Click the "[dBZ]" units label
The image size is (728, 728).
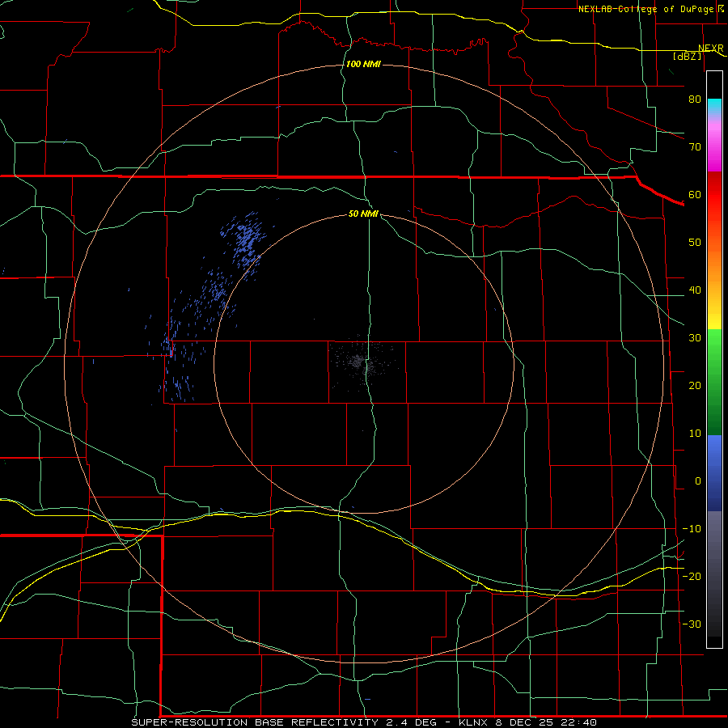[x=687, y=56]
